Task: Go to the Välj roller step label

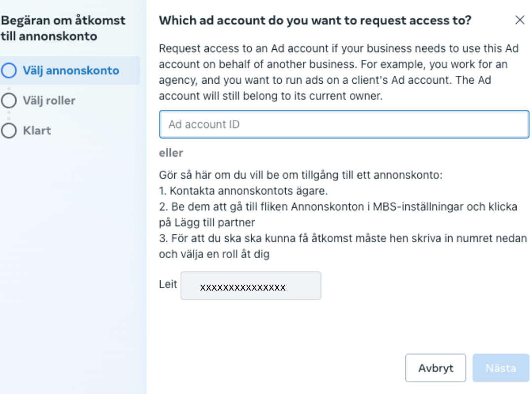Action: click(x=49, y=100)
